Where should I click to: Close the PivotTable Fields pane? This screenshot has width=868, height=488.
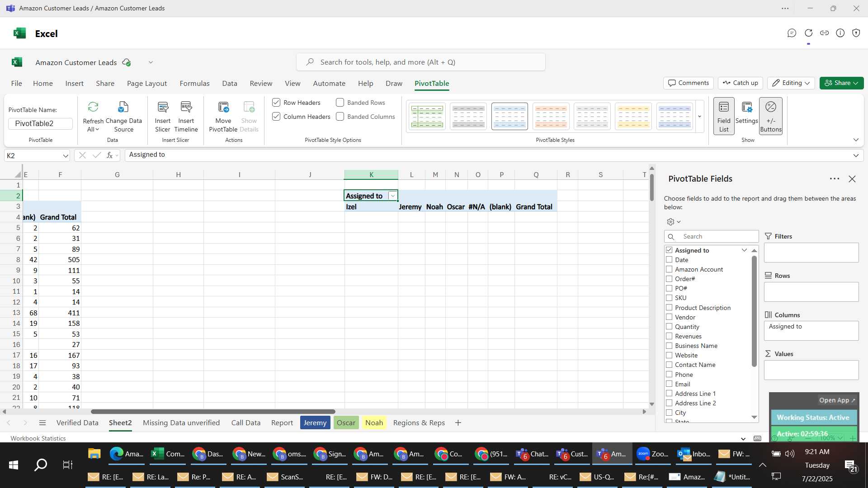(852, 179)
